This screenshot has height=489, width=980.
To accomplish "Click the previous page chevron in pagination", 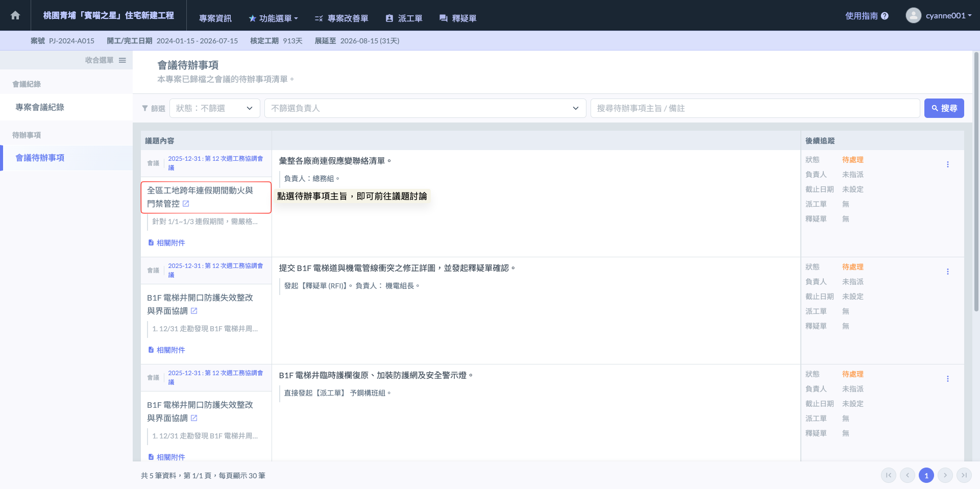I will 907,475.
